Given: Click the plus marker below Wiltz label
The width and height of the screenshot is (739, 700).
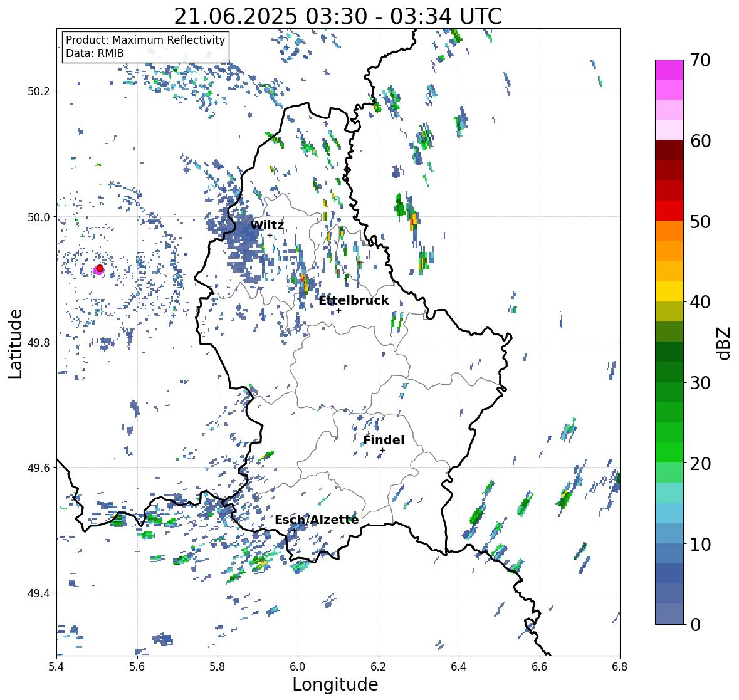Looking at the screenshot, I should point(270,236).
